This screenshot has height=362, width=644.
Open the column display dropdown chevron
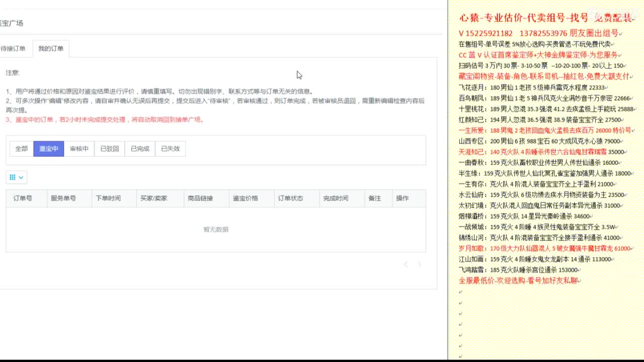(x=20, y=177)
